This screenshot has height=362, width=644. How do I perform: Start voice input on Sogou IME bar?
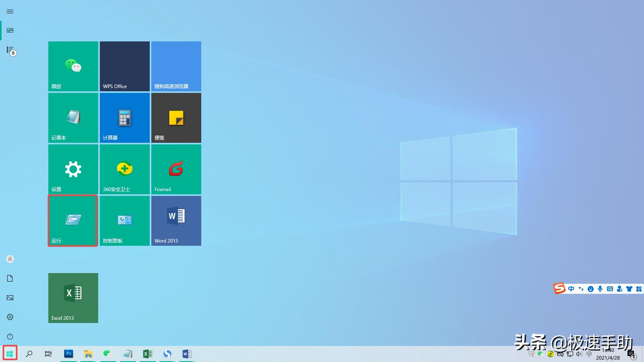click(600, 289)
